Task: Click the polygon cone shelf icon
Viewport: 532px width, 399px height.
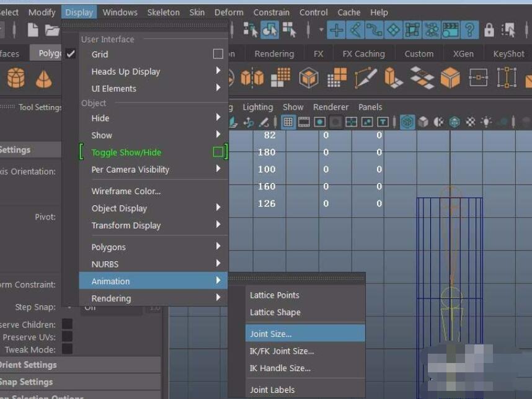Action: [x=43, y=78]
